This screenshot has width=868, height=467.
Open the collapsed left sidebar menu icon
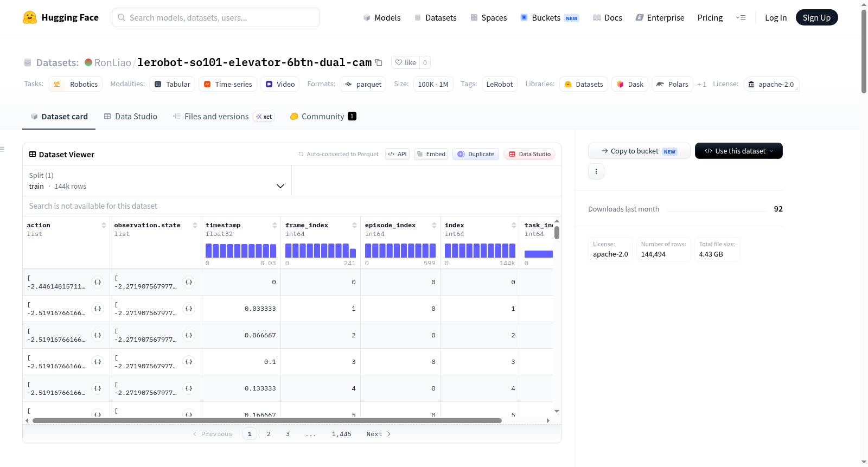pos(3,149)
